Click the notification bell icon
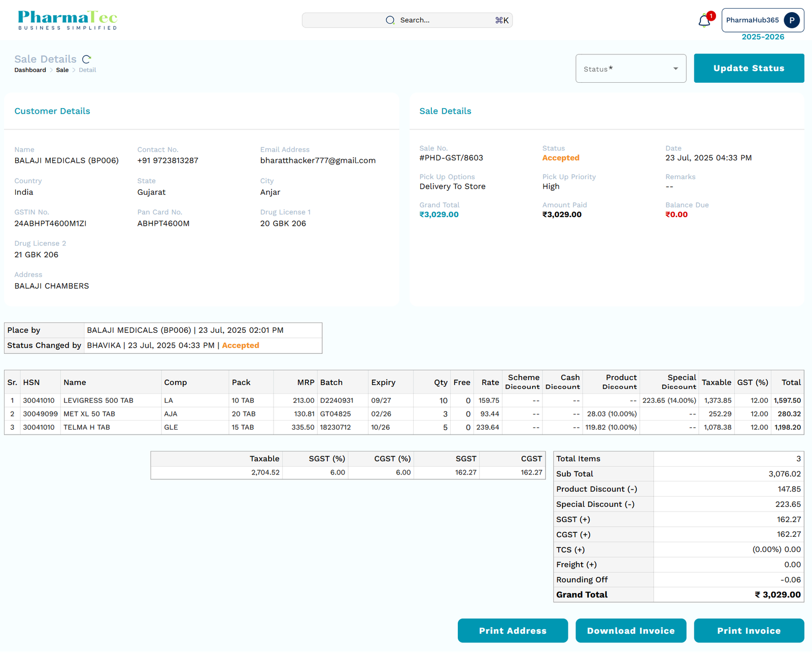This screenshot has height=653, width=812. (703, 21)
